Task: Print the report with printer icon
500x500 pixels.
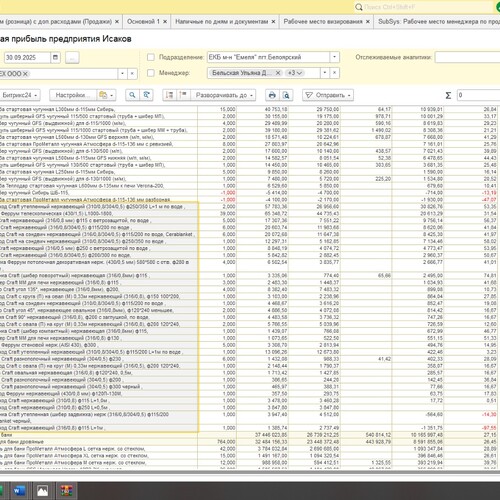Action: [272, 95]
